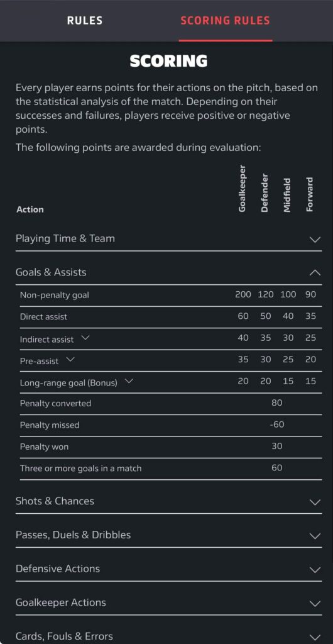Select the SCORING RULES tab
The image size is (333, 644).
pyautogui.click(x=225, y=21)
